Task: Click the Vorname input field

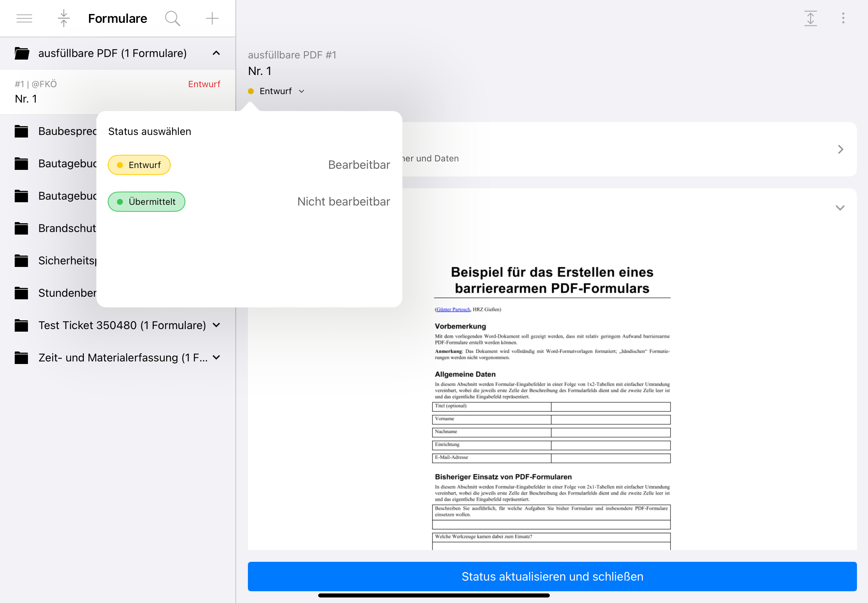Action: (x=611, y=420)
